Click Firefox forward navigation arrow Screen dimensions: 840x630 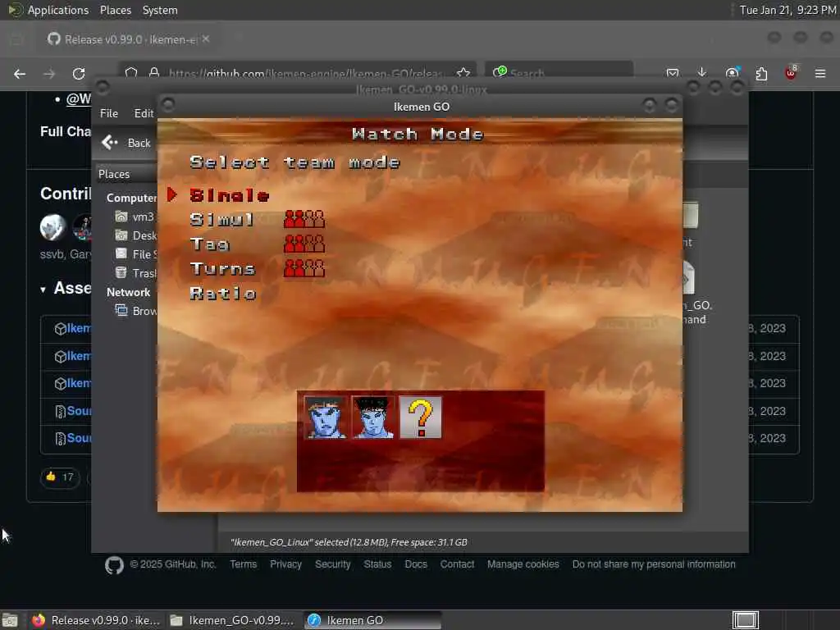coord(49,74)
